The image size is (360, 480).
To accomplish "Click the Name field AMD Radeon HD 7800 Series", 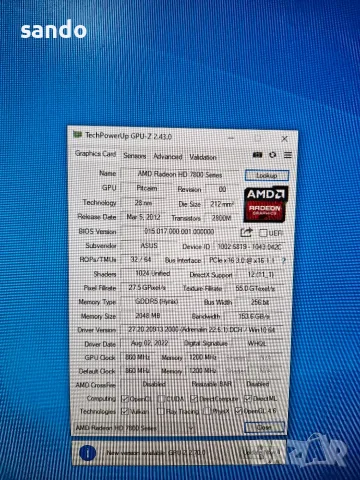I will 180,174.
